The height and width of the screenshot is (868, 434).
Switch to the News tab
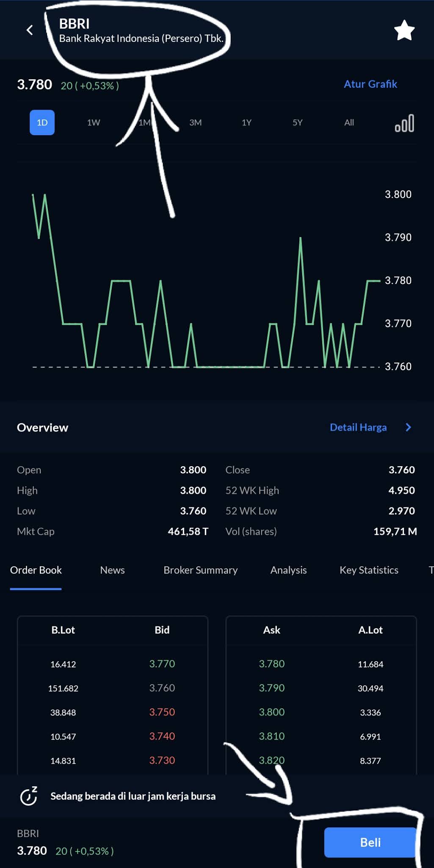pos(112,570)
